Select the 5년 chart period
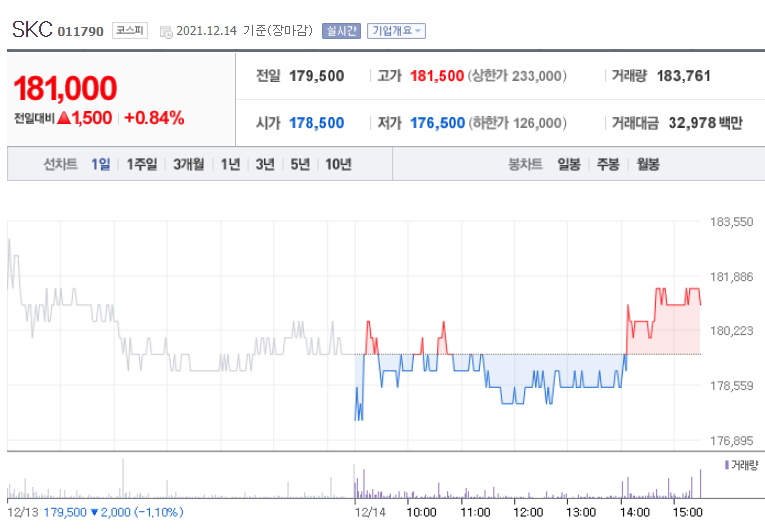Viewport: 765px width, 531px height. (300, 164)
